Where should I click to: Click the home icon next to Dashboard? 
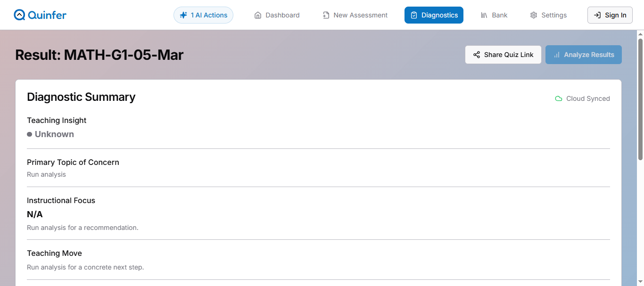pyautogui.click(x=257, y=15)
